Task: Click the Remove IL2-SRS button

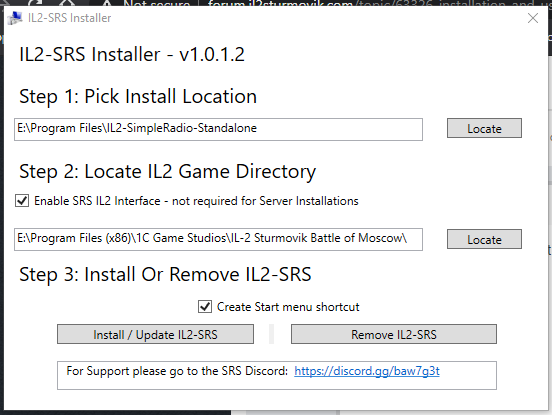Action: coord(394,334)
